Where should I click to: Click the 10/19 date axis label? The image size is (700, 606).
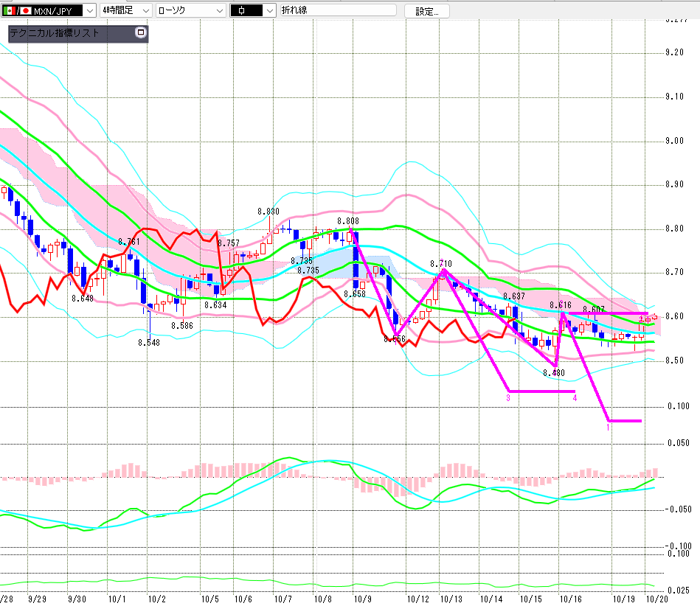624,599
